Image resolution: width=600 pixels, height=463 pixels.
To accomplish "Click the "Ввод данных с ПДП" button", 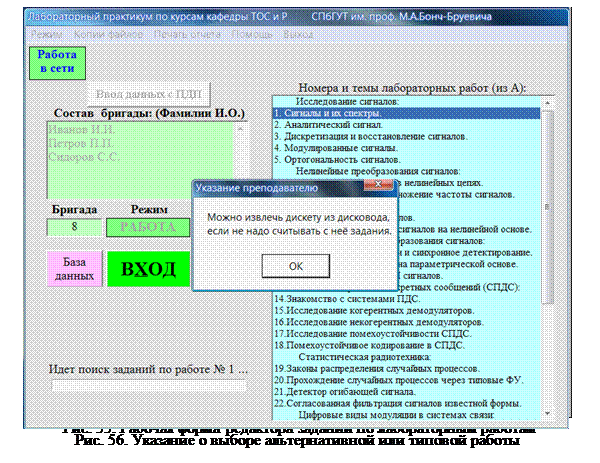I will click(x=149, y=94).
